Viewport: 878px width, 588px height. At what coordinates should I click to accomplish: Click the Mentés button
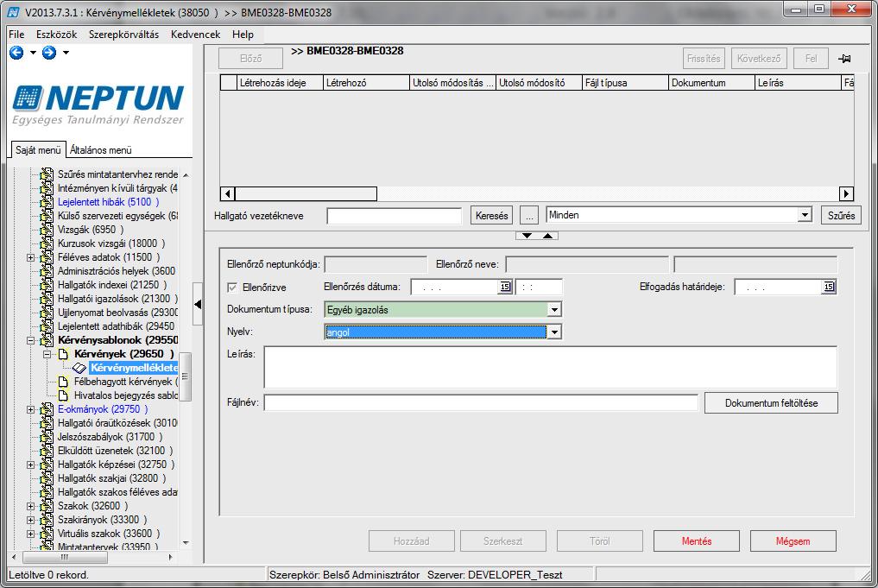pyautogui.click(x=697, y=541)
